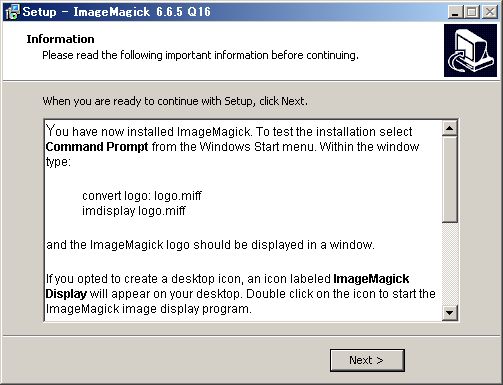503x385 pixels.
Task: Click the "logo should be displayed" sentence
Action: pos(210,245)
